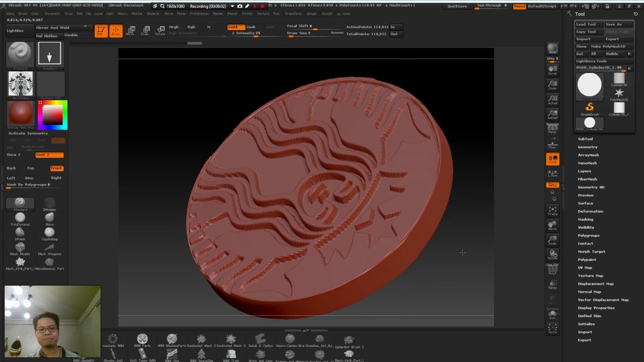Select the TrimDynamic brush
The image size is (644, 362).
20,219
